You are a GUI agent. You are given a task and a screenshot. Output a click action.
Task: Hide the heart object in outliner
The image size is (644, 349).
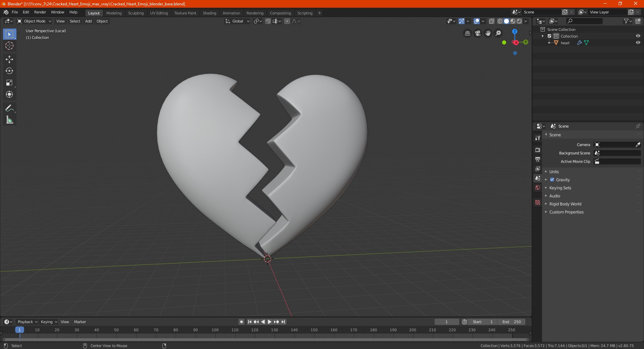[638, 43]
